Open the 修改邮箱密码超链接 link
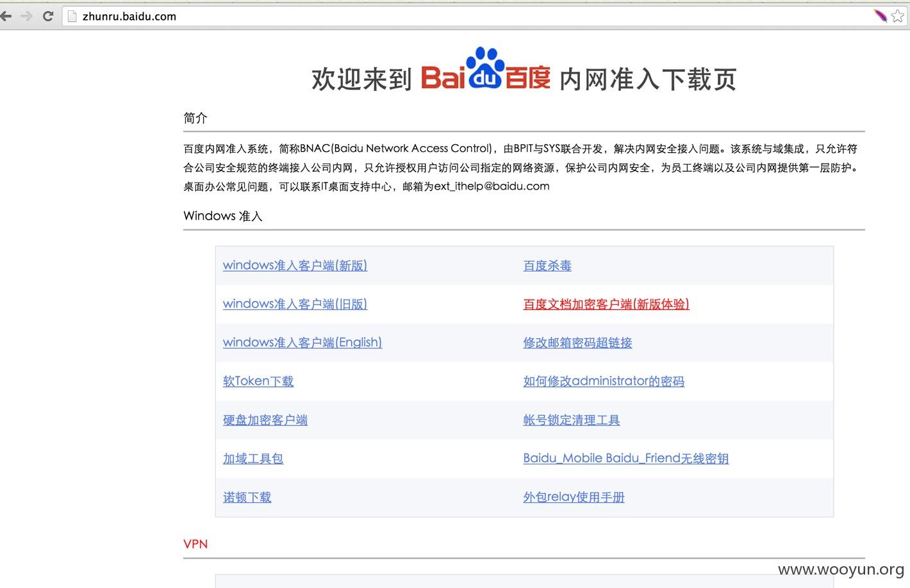Screen dimensions: 910x588 [578, 342]
